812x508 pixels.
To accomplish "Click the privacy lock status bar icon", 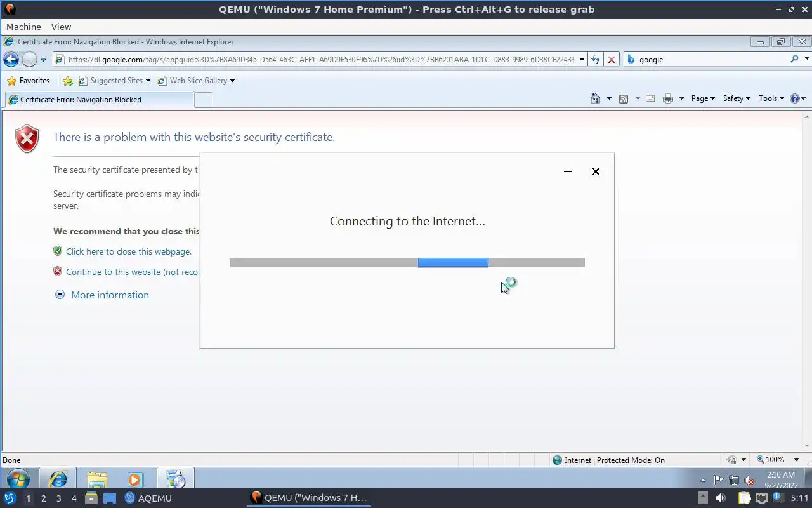I will coord(732,460).
